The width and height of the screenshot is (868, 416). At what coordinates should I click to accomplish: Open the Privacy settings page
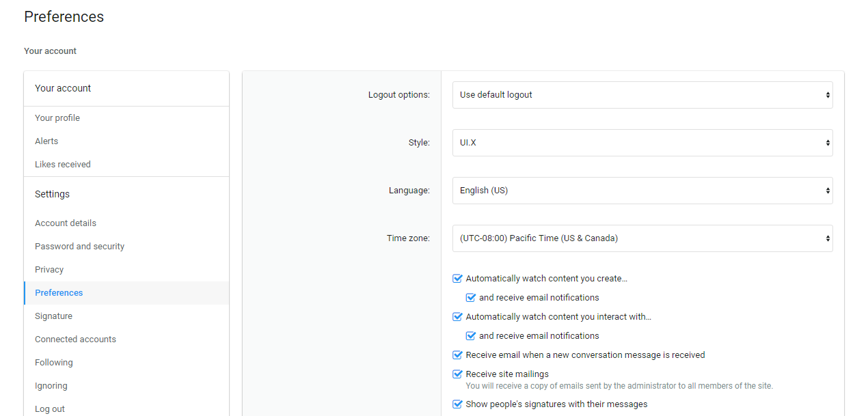(49, 270)
